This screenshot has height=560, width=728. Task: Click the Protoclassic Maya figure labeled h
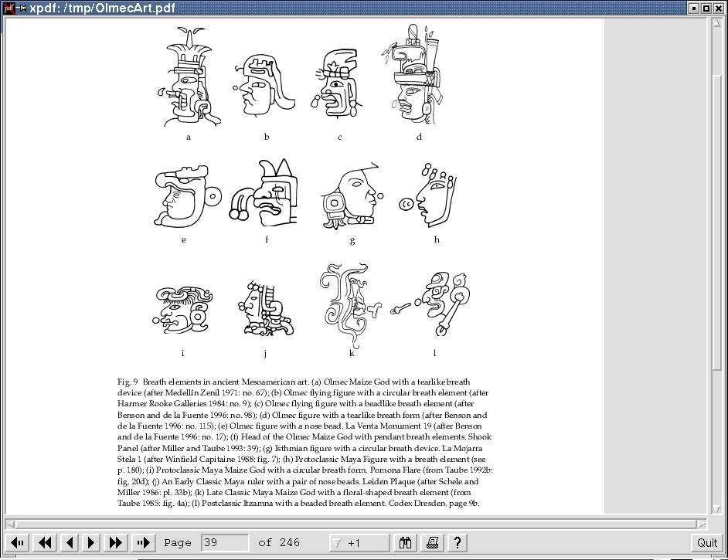(x=427, y=195)
